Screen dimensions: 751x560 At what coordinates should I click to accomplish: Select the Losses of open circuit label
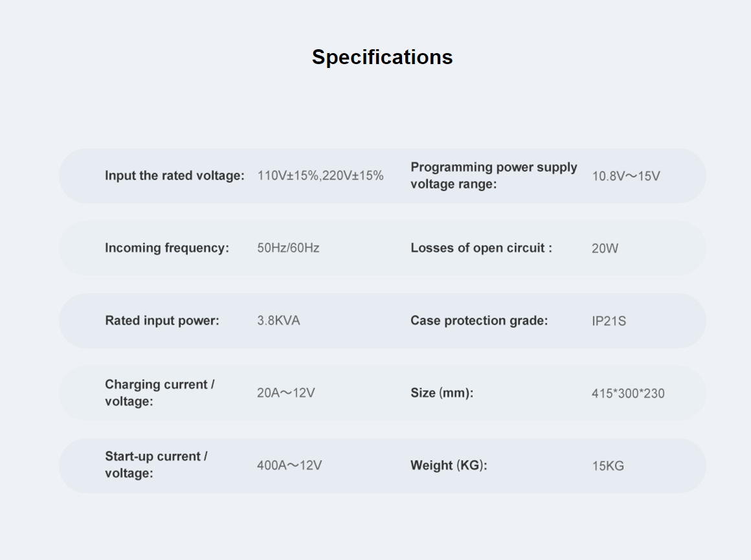[481, 248]
